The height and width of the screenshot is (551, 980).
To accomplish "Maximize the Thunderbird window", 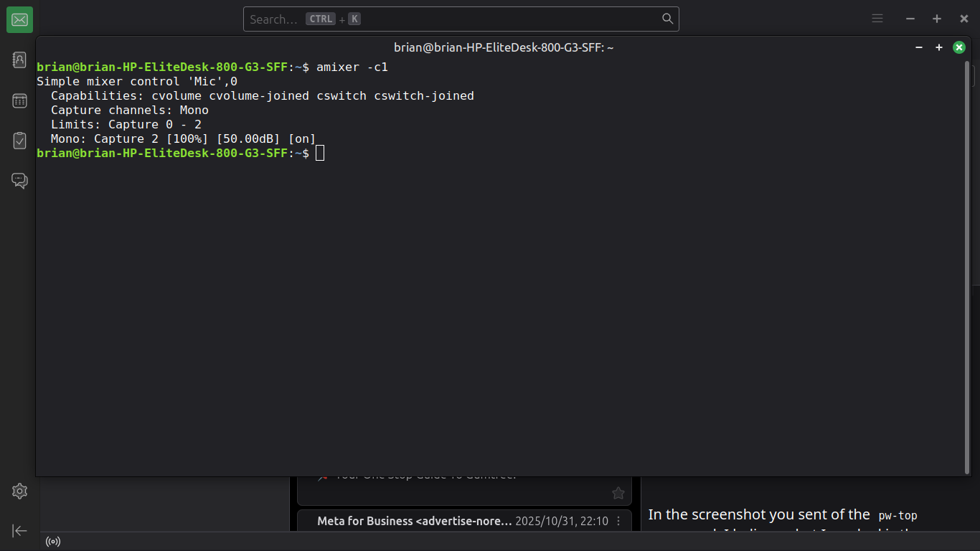I will 937,19.
